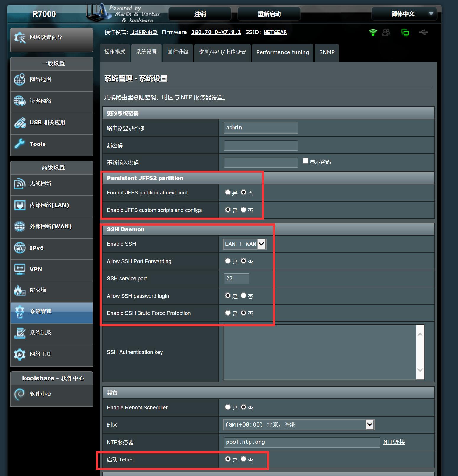This screenshot has height=476, width=458.
Task: Click the firewall flame icon
Action: (x=20, y=290)
